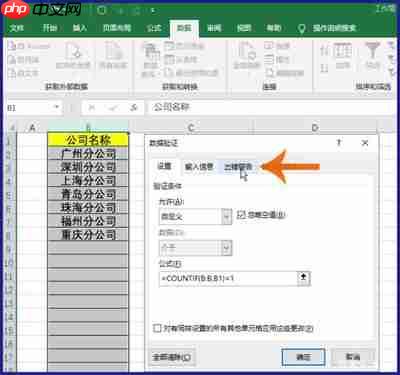Screen dimensions: 400x375
Task: Click the Clear All (全部清除) button
Action: [x=172, y=357]
